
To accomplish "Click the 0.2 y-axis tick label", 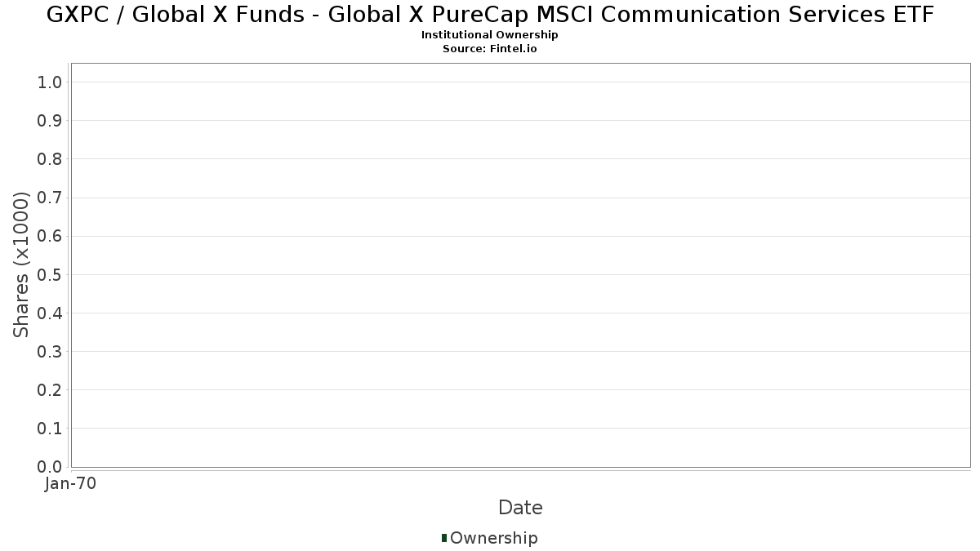I will point(50,390).
